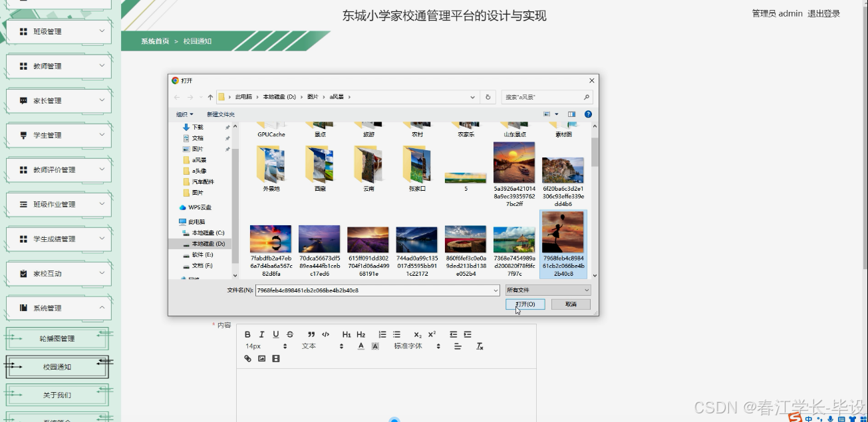Refresh the file dialog folder view
Image resolution: width=868 pixels, height=422 pixels.
(488, 97)
